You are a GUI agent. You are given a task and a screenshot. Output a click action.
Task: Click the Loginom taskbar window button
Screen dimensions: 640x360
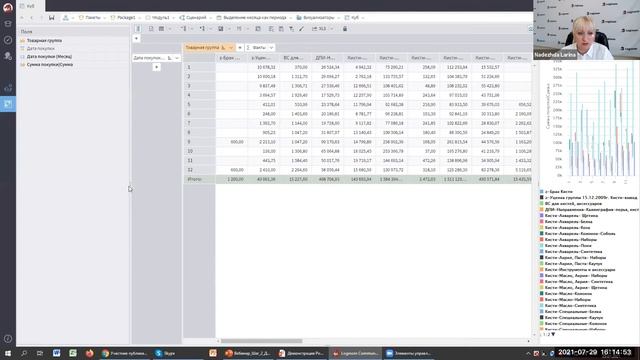point(356,353)
